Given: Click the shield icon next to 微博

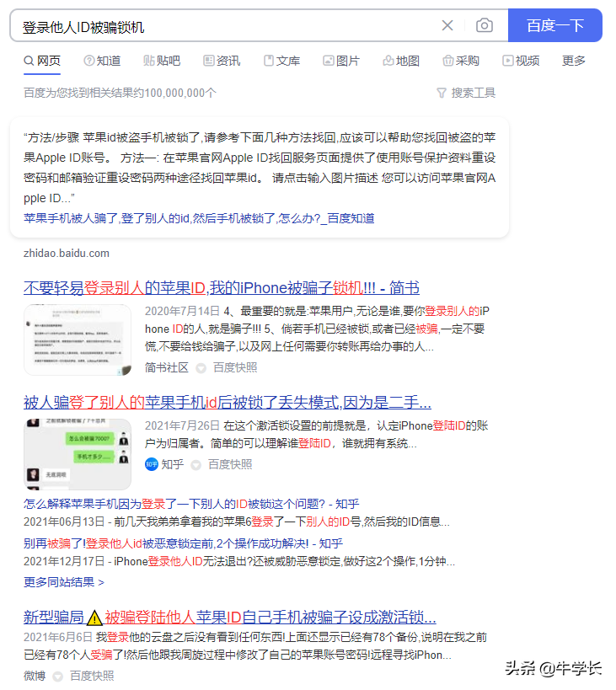Looking at the screenshot, I should pos(57,677).
